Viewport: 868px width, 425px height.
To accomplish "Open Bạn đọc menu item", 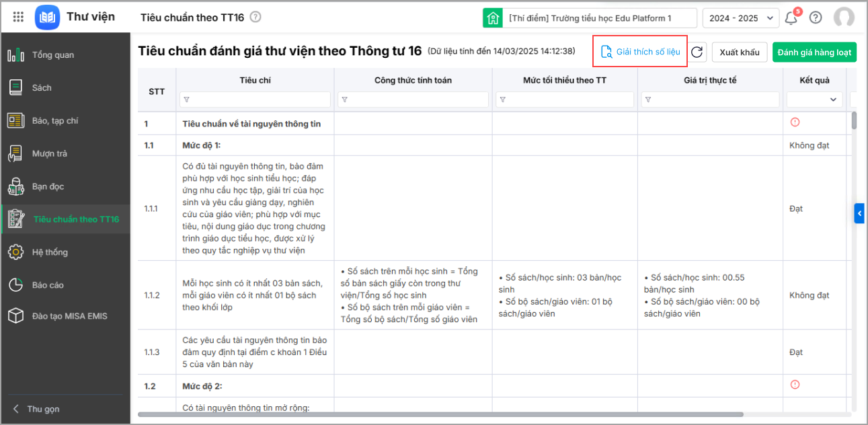I will point(65,186).
